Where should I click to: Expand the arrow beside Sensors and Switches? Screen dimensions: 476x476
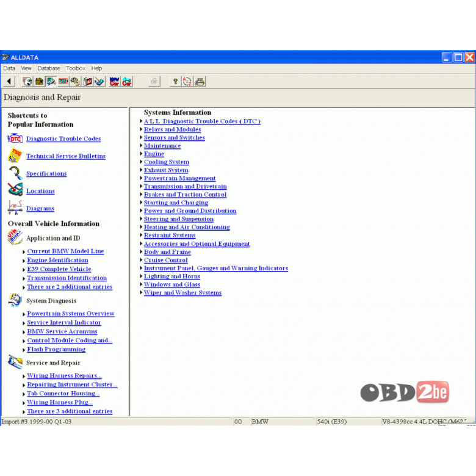[141, 137]
